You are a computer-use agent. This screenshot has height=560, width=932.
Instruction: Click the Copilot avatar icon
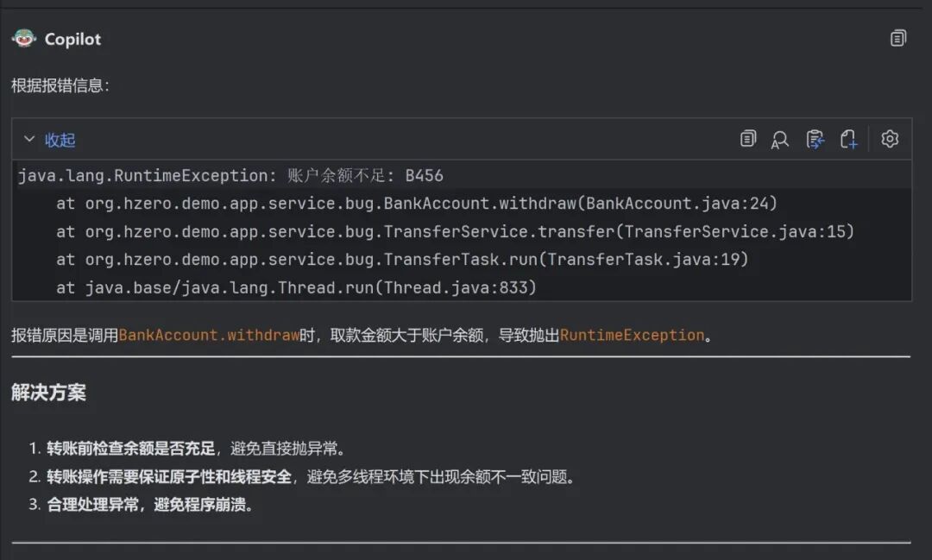point(24,39)
